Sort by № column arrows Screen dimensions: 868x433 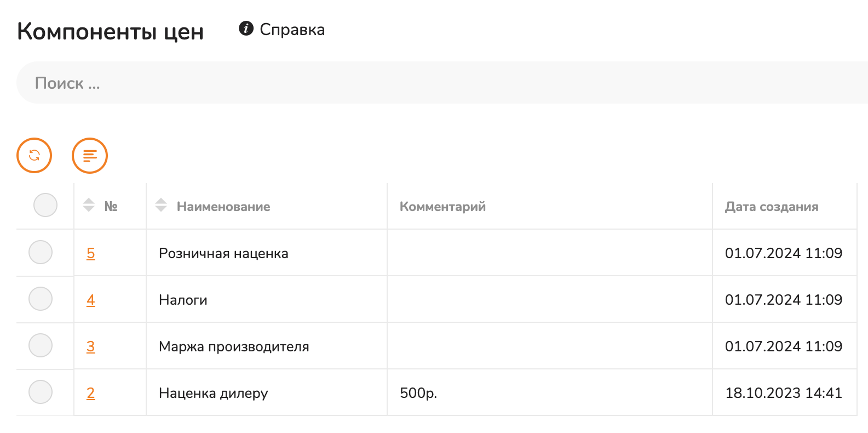click(x=89, y=206)
